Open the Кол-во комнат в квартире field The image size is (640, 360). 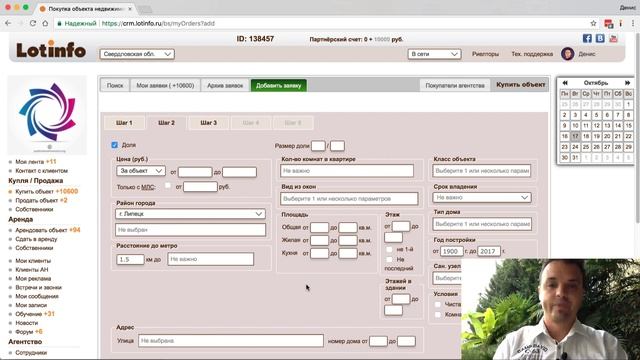click(347, 171)
